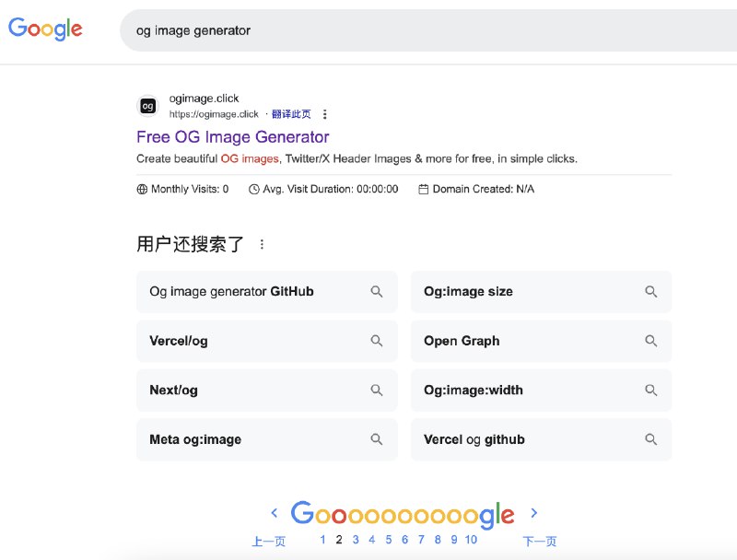737x560 pixels.
Task: Click the red 'OG images' highlighted snippet text
Action: [250, 158]
